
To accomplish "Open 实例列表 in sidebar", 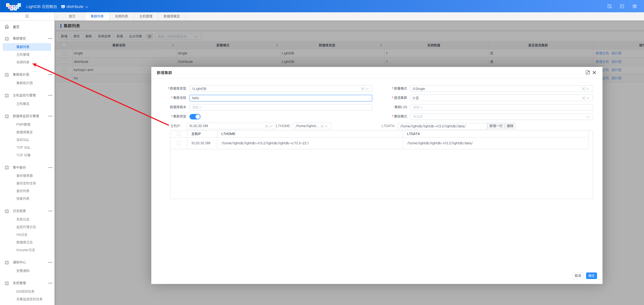I will pos(23,62).
